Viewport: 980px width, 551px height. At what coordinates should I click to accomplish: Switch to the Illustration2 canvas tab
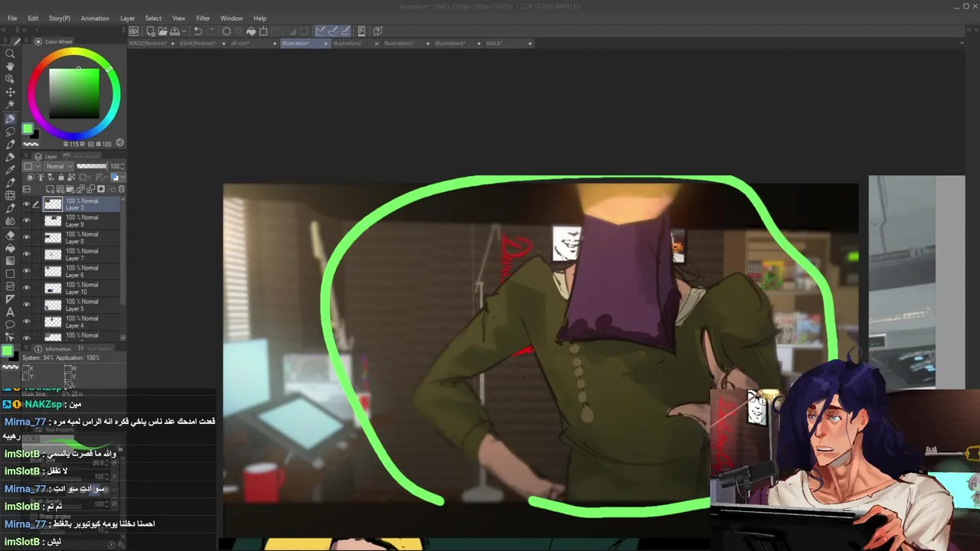point(347,44)
